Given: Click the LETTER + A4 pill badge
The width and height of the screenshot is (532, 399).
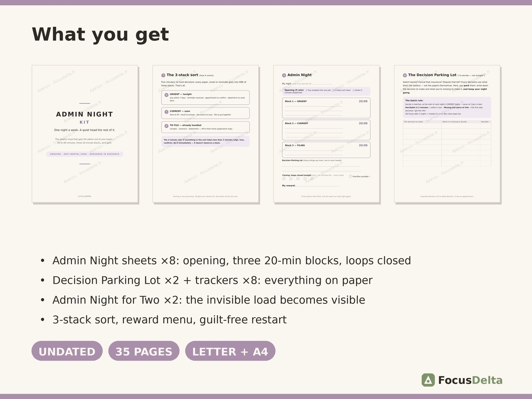Looking at the screenshot, I should [x=230, y=351].
